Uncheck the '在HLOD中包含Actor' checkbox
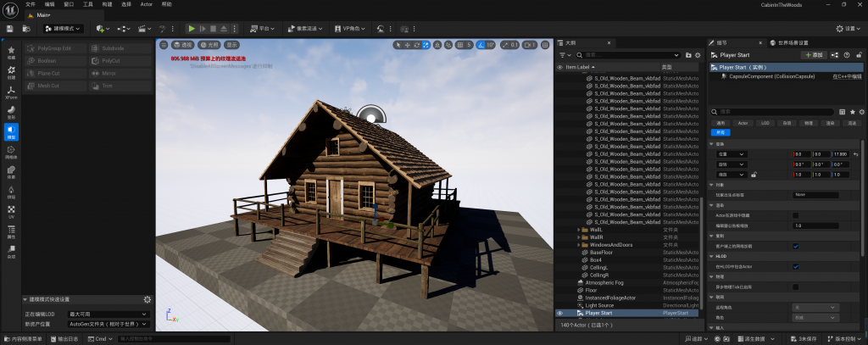Screen dimensions: 868x345 coord(795,267)
